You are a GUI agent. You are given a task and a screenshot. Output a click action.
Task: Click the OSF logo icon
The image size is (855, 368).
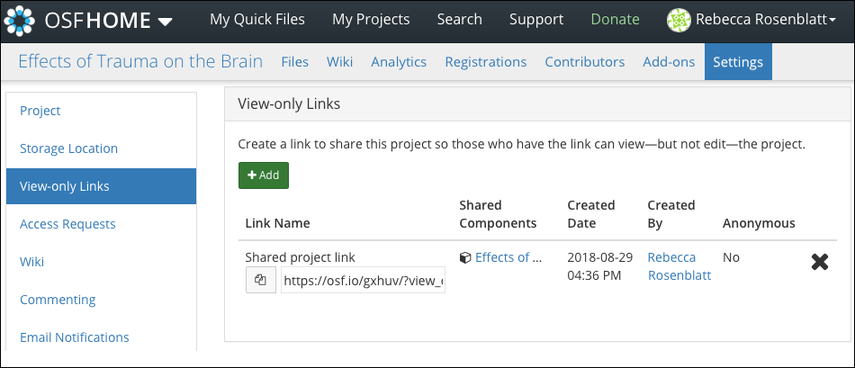[x=19, y=20]
